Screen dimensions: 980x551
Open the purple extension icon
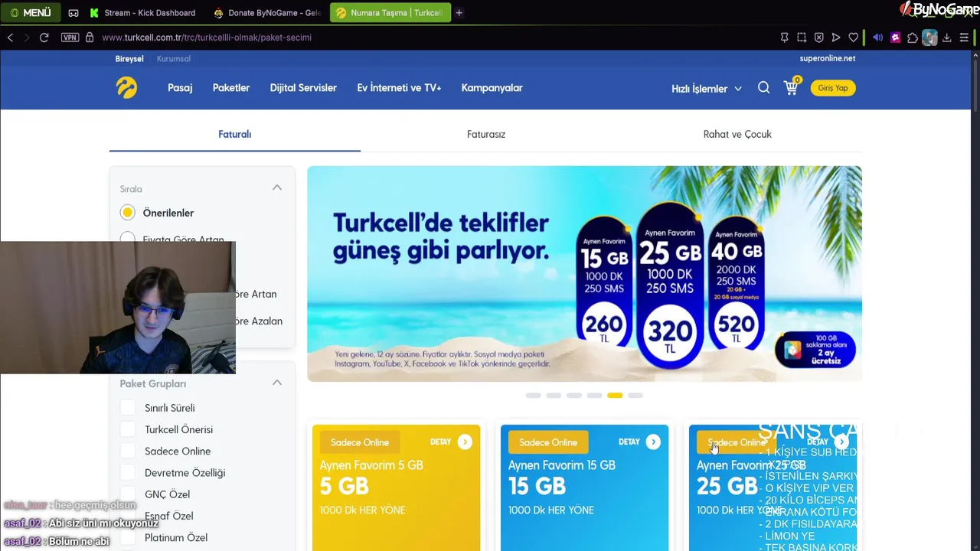coord(896,37)
